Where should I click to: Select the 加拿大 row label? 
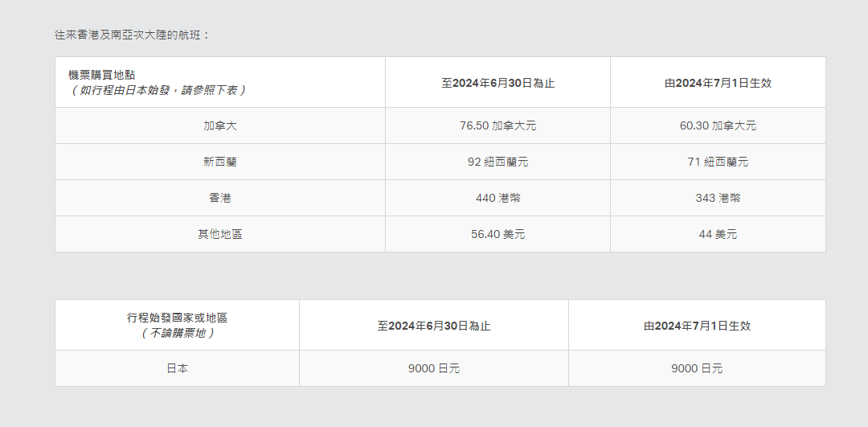[219, 126]
